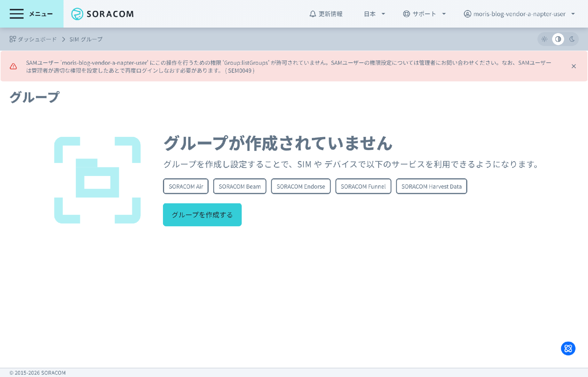Select the SORACOM Harvest Data tag
The width and height of the screenshot is (588, 377).
[x=432, y=186]
